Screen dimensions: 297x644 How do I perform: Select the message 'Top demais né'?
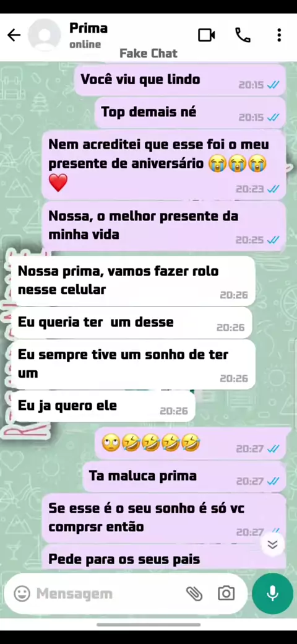coord(191,113)
